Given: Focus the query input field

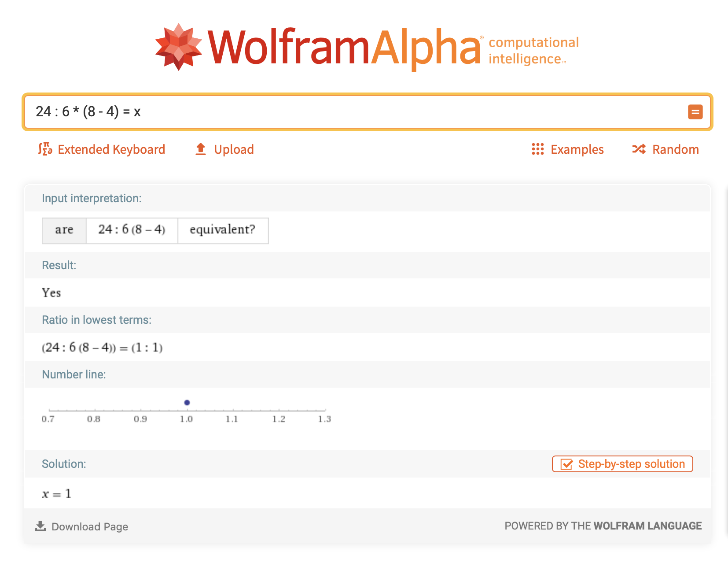Looking at the screenshot, I should click(368, 112).
